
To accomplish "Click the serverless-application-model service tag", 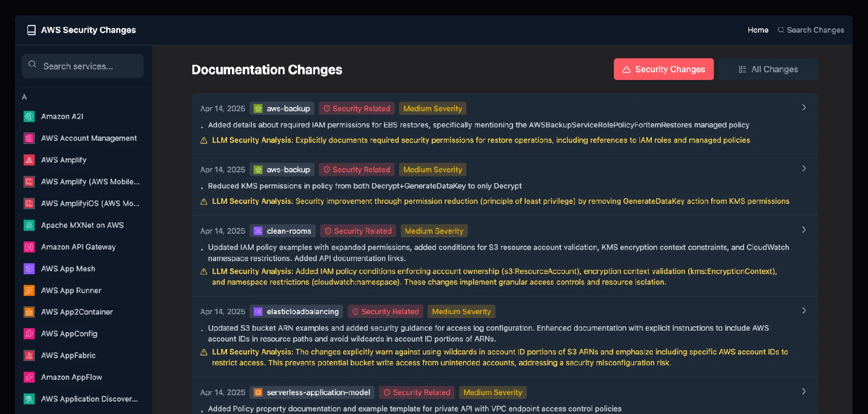I will click(312, 392).
